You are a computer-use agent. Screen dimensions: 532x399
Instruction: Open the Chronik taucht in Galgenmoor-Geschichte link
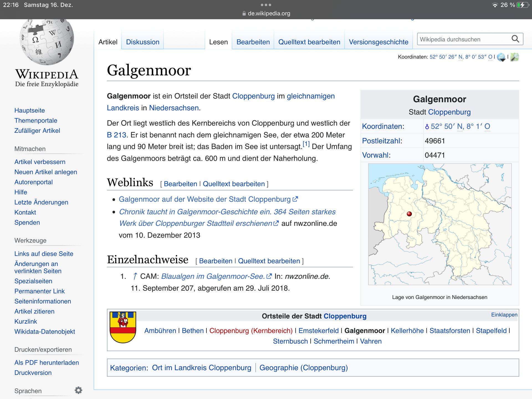[x=227, y=218]
